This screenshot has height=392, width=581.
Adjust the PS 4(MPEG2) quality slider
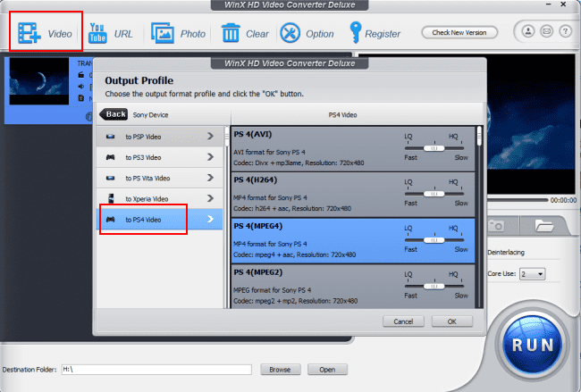tap(434, 286)
